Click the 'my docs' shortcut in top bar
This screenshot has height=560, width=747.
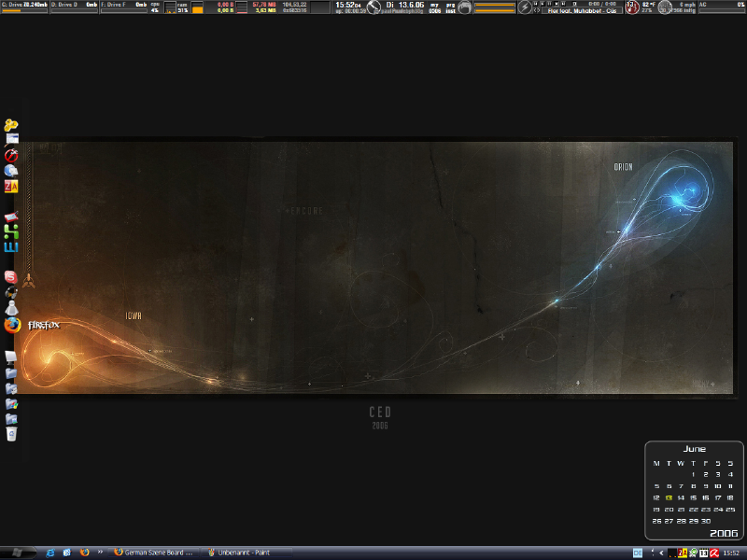[434, 7]
